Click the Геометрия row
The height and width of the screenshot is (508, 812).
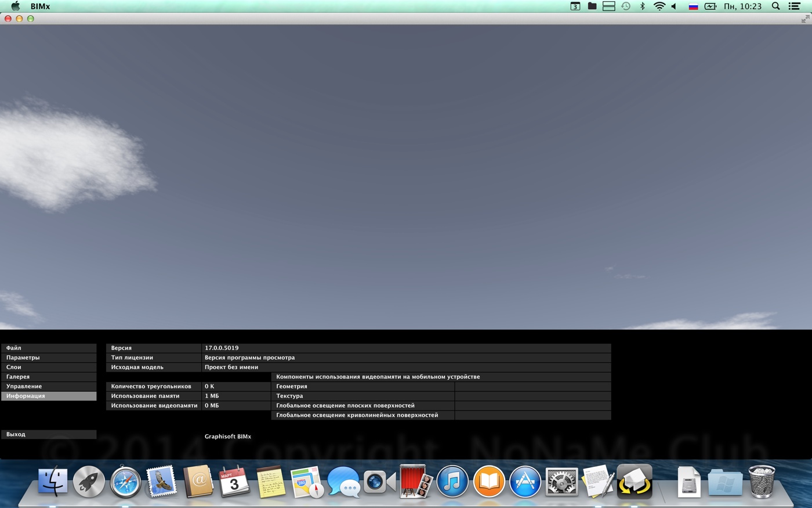(x=441, y=387)
